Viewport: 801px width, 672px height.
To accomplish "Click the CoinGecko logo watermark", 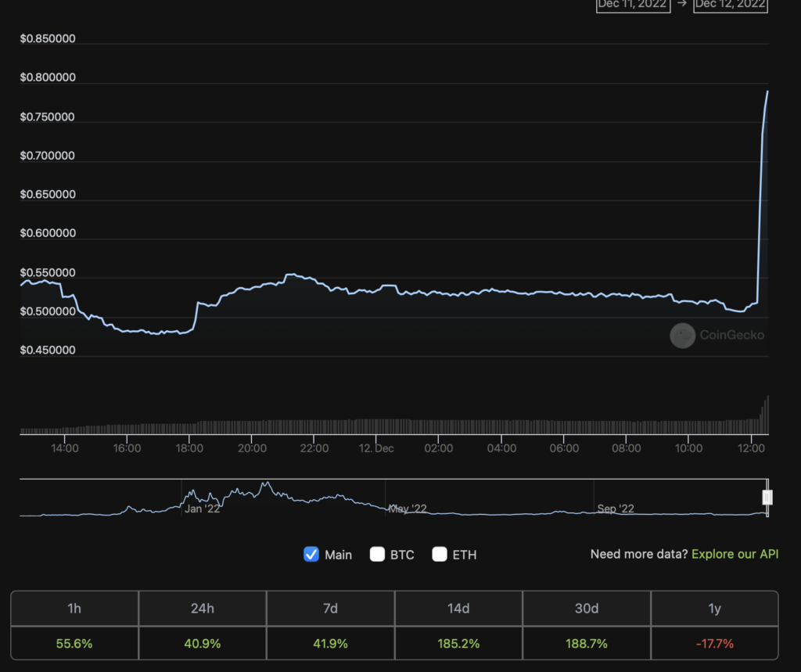I will pyautogui.click(x=717, y=336).
